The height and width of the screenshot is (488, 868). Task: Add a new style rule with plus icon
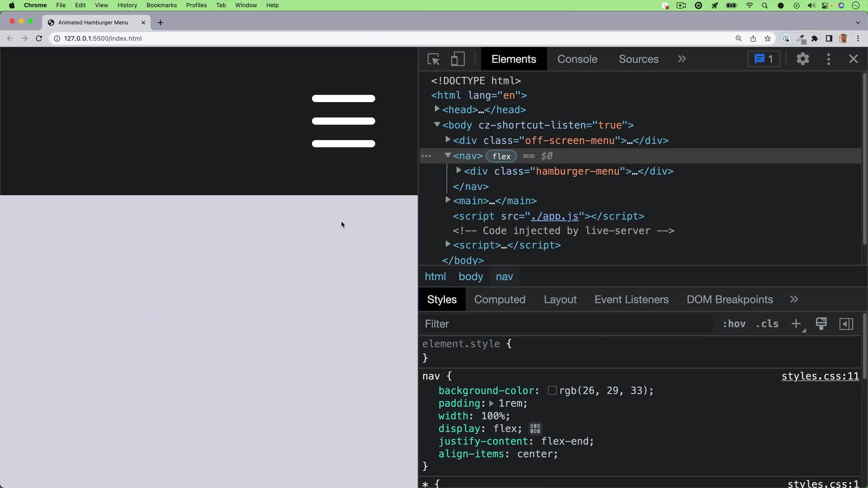point(797,324)
